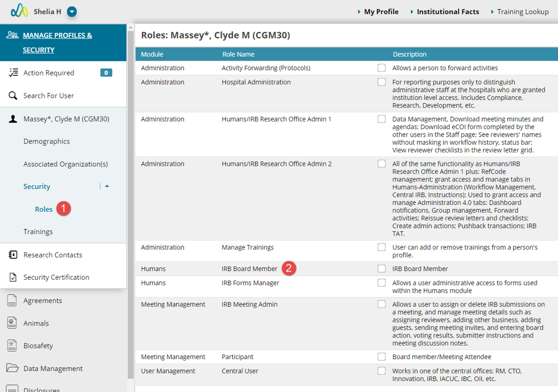Open the Institutional Facts menu
558x392 pixels.
448,12
